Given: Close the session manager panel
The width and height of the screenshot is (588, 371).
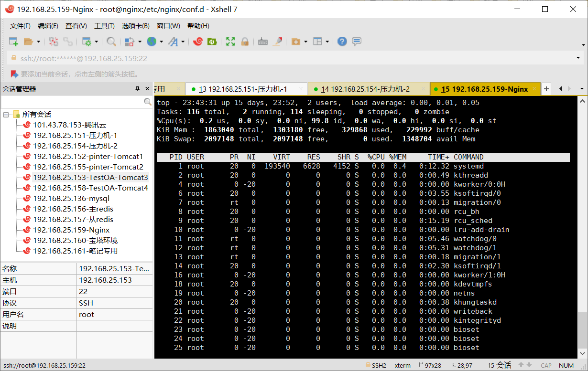Looking at the screenshot, I should 146,89.
